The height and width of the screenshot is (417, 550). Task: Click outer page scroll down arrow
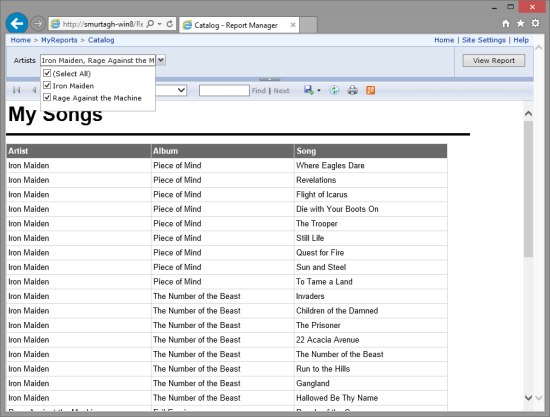pos(539,398)
